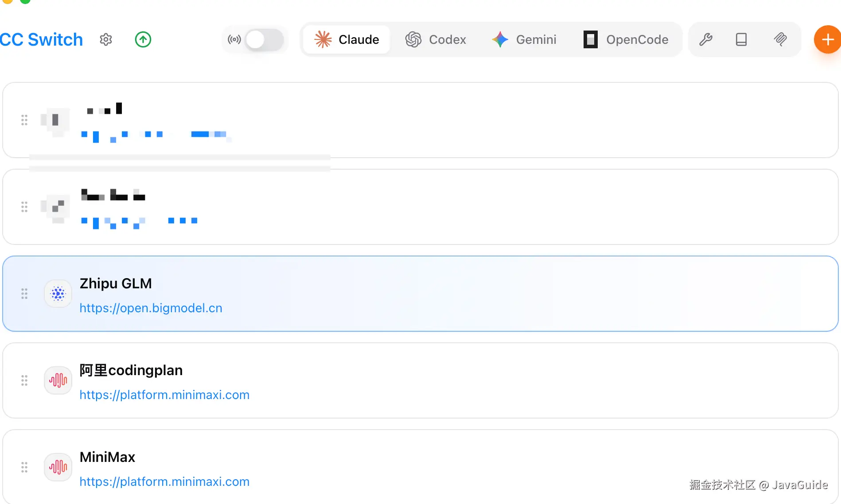Click the MiniMax waveform logo
This screenshot has width=841, height=504.
point(58,467)
